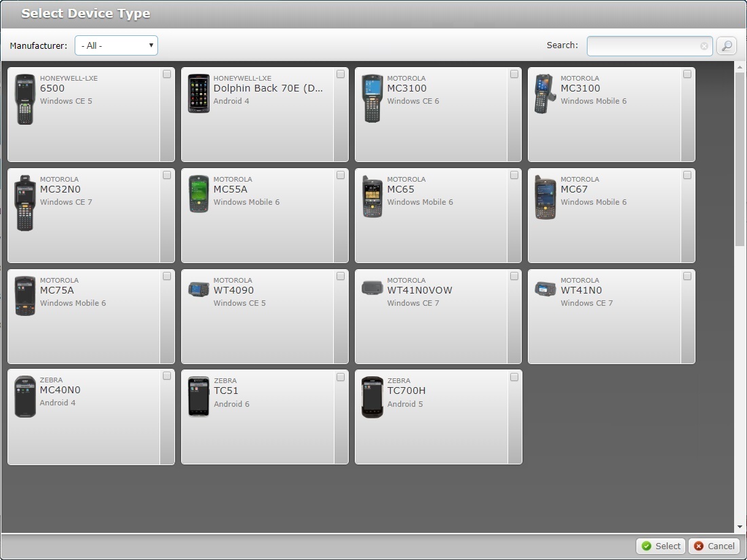
Task: Expand the manufacturer filter showing All
Action: (115, 45)
